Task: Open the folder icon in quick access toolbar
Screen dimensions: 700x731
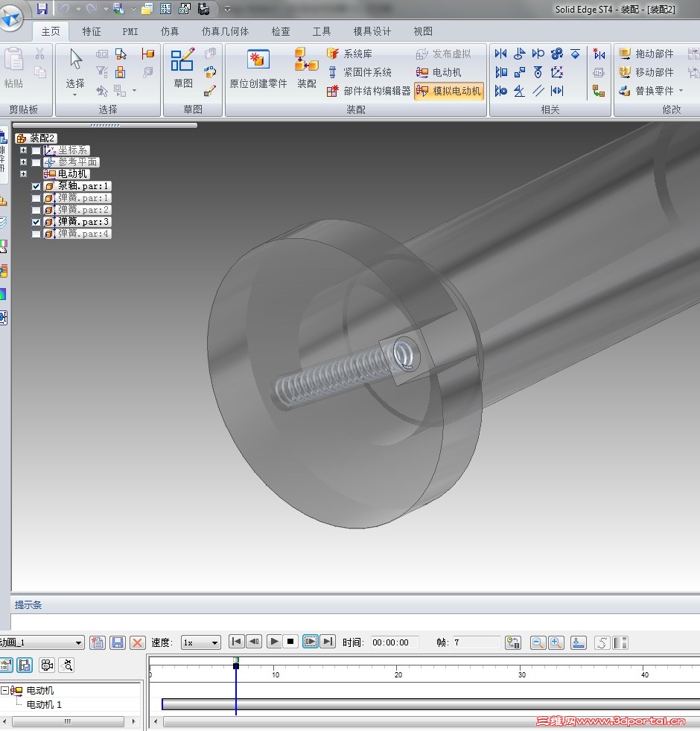Action: click(x=147, y=8)
